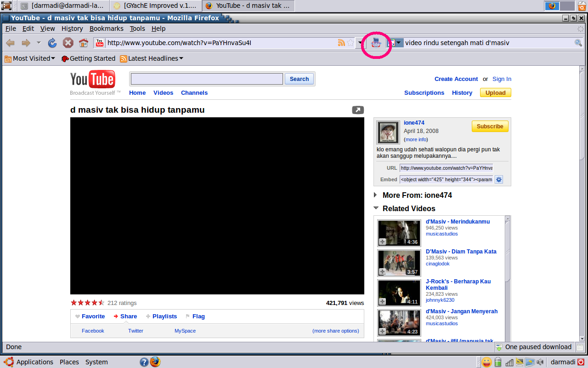Click the YouTube favicon in the address bar
The height and width of the screenshot is (368, 588).
point(100,43)
